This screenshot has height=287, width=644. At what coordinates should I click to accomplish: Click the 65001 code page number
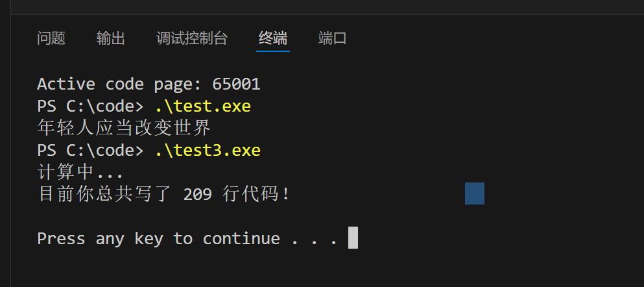click(x=236, y=84)
